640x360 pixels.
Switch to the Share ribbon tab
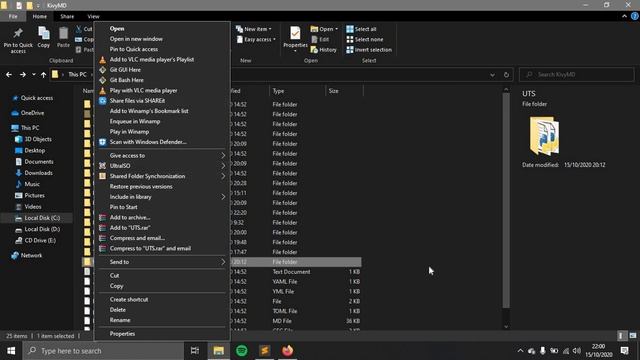[x=67, y=16]
